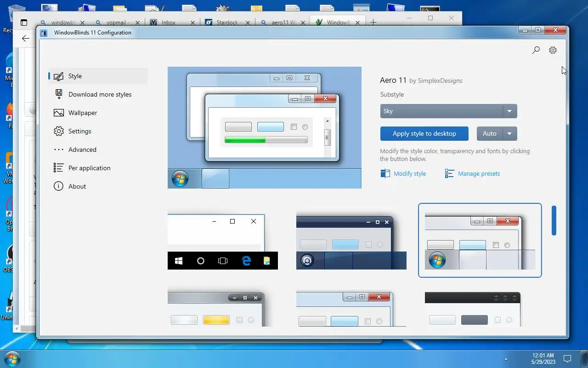Go to the Wallpaper section
Viewport: 588px width, 368px height.
[98, 113]
